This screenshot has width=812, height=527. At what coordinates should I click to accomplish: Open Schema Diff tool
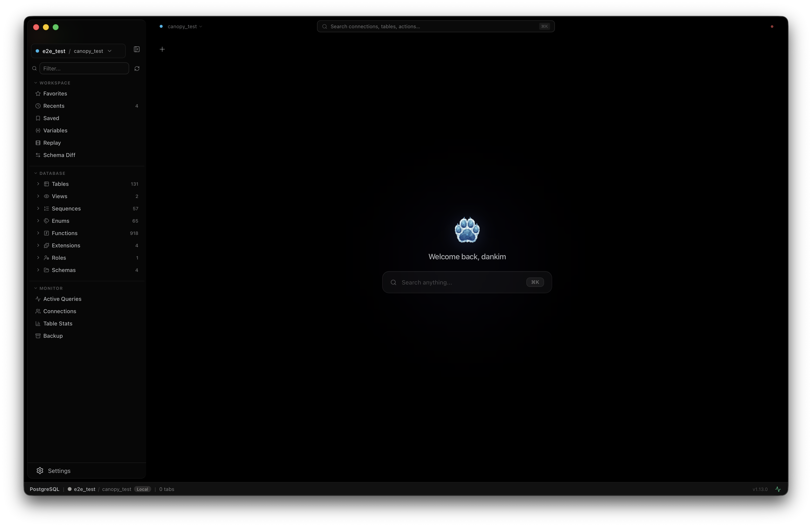click(x=59, y=155)
